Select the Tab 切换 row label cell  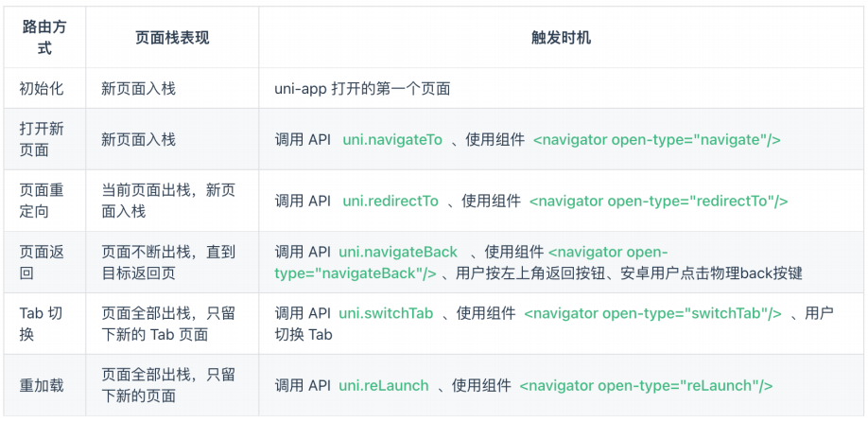pos(42,324)
